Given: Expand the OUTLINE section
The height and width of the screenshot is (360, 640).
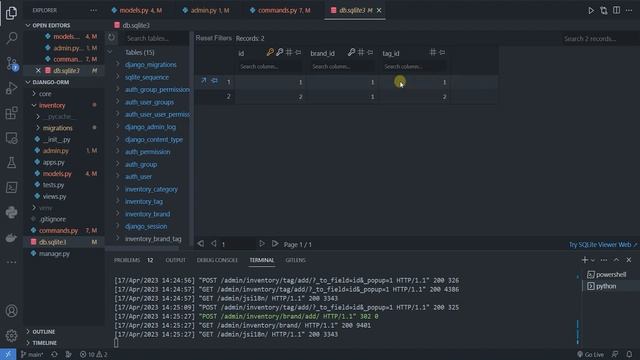Looking at the screenshot, I should 28,331.
